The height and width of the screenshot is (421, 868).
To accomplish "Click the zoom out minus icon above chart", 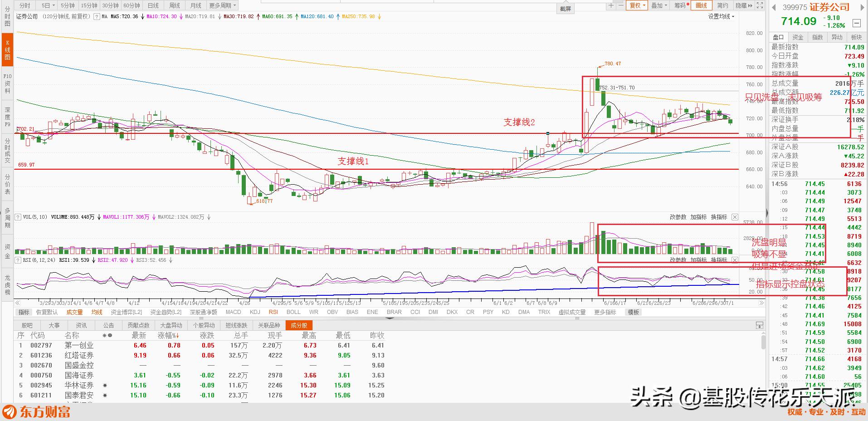I will pyautogui.click(x=620, y=5).
